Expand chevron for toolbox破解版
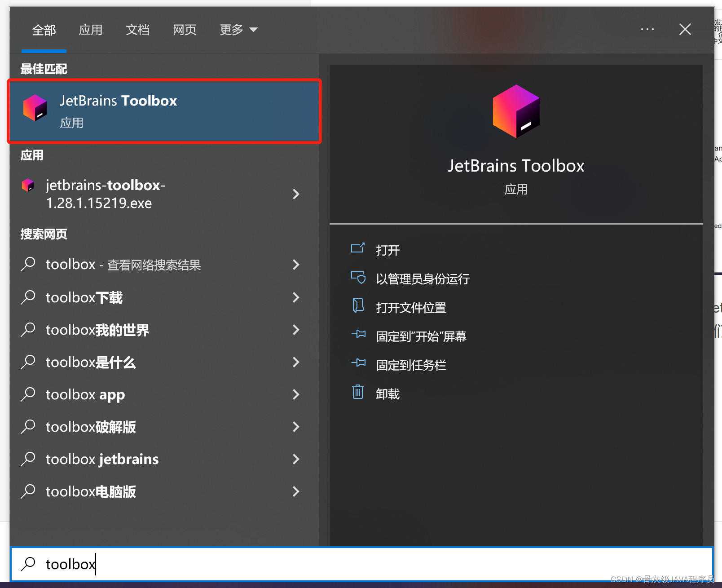Viewport: 722px width, 588px height. pyautogui.click(x=296, y=426)
